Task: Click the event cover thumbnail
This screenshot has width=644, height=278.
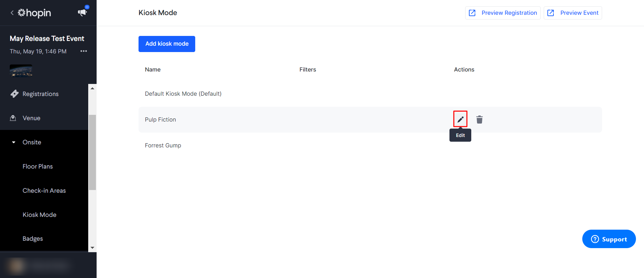Action: (21, 71)
